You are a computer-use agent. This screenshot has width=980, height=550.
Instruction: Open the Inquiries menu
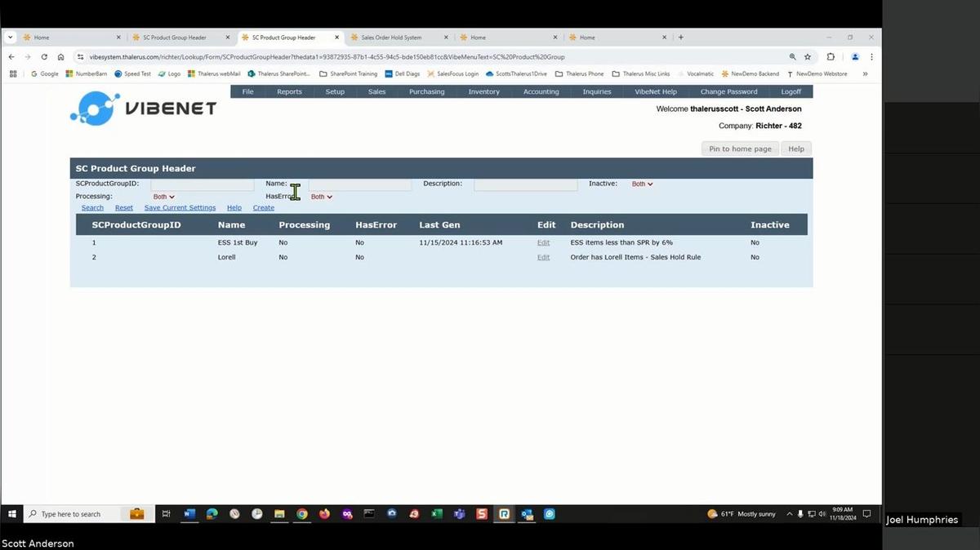pyautogui.click(x=596, y=91)
